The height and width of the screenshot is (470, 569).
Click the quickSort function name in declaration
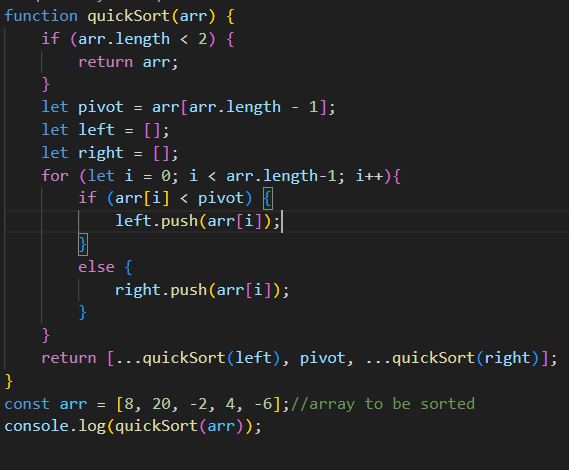pyautogui.click(x=129, y=17)
